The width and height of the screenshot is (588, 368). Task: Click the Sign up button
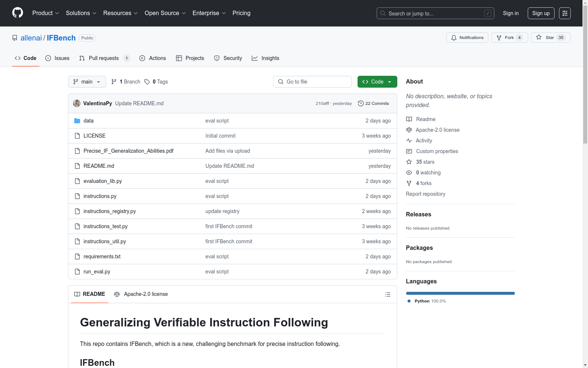click(x=541, y=13)
